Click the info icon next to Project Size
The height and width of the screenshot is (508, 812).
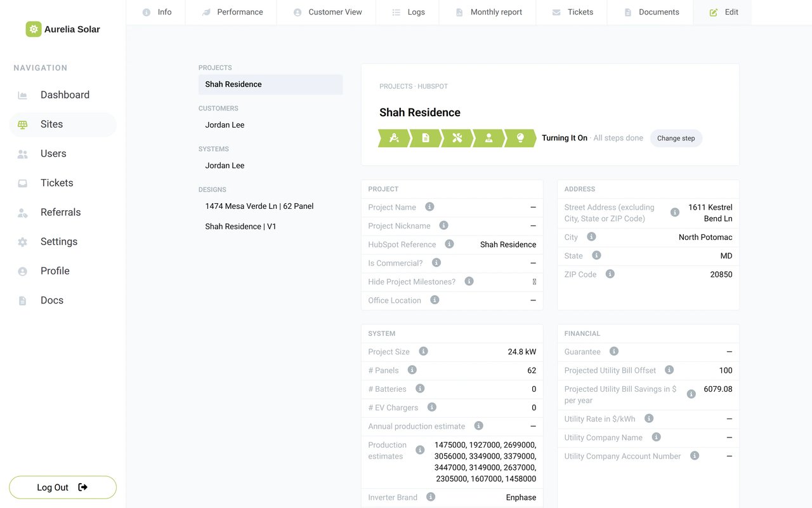point(424,351)
